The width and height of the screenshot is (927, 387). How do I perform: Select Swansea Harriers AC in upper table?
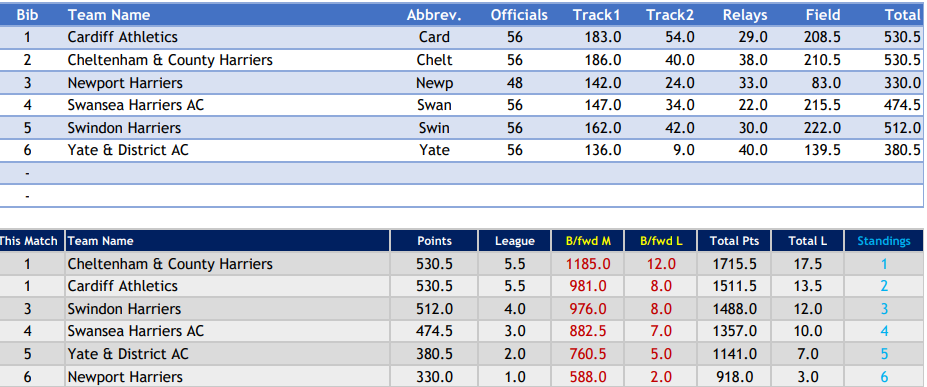(x=136, y=105)
